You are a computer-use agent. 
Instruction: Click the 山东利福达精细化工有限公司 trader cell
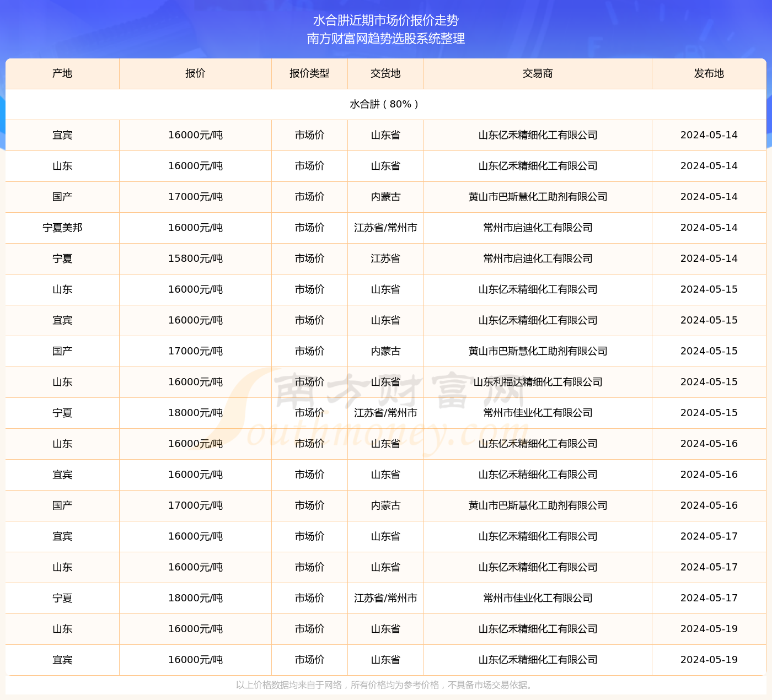[538, 382]
